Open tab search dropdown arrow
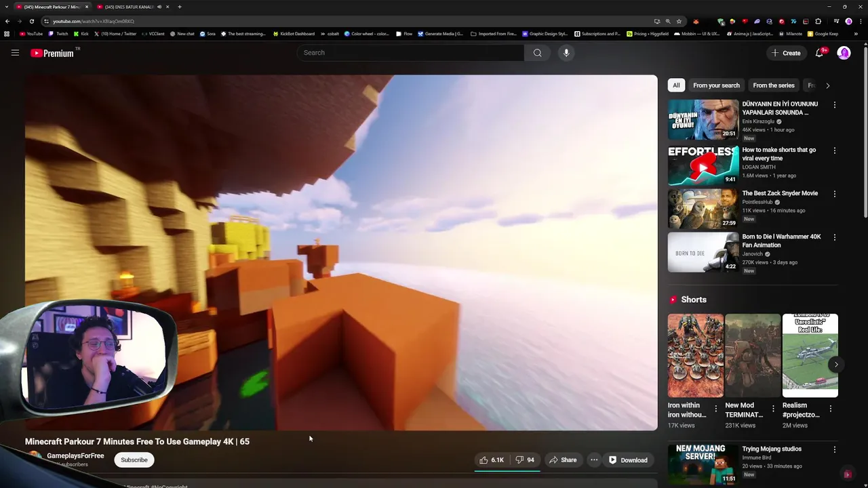The width and height of the screenshot is (868, 488). 7,7
